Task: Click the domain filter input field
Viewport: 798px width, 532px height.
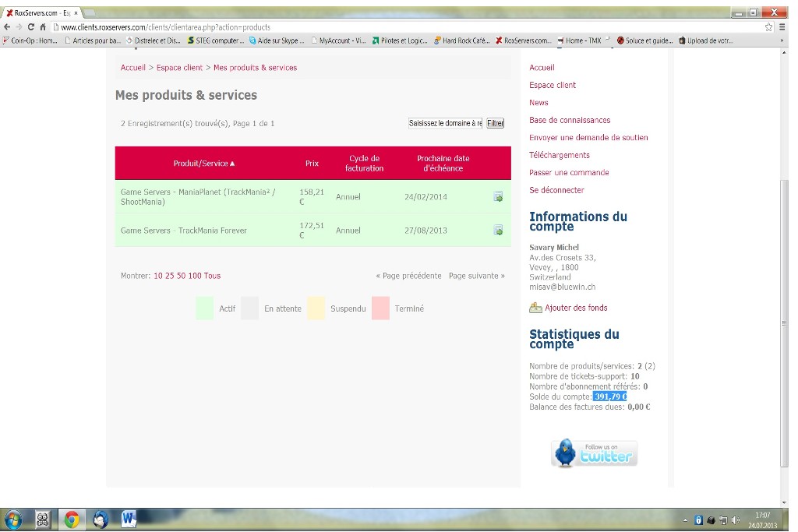Action: pos(445,123)
